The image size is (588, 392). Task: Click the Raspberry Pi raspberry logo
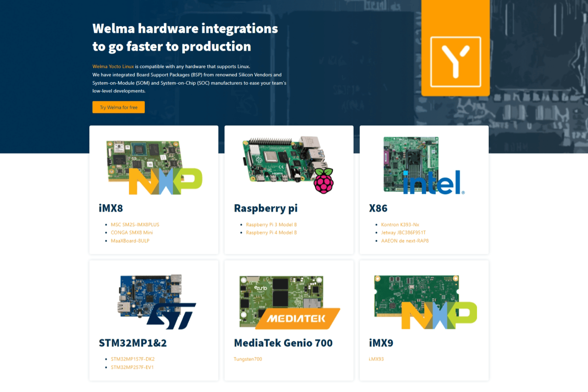(323, 181)
